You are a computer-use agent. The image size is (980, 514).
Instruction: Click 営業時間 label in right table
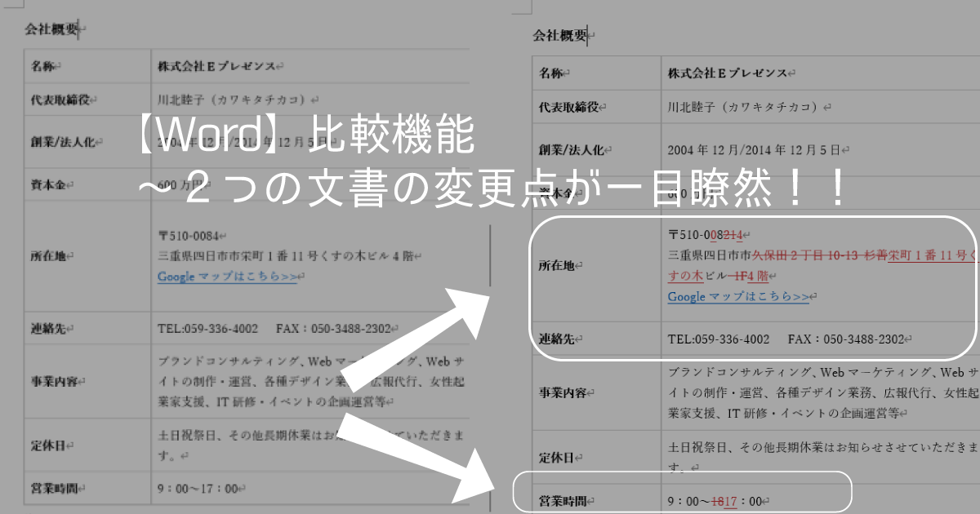coord(562,499)
